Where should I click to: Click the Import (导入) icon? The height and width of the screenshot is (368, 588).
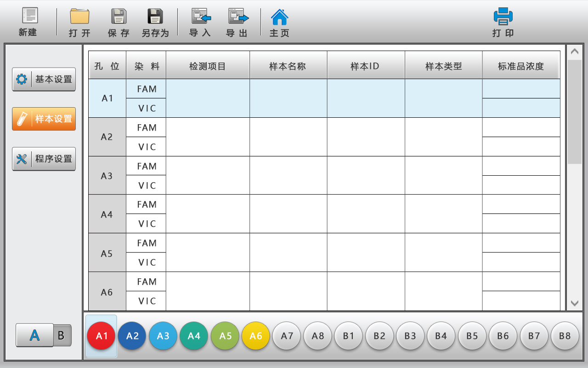pyautogui.click(x=201, y=17)
